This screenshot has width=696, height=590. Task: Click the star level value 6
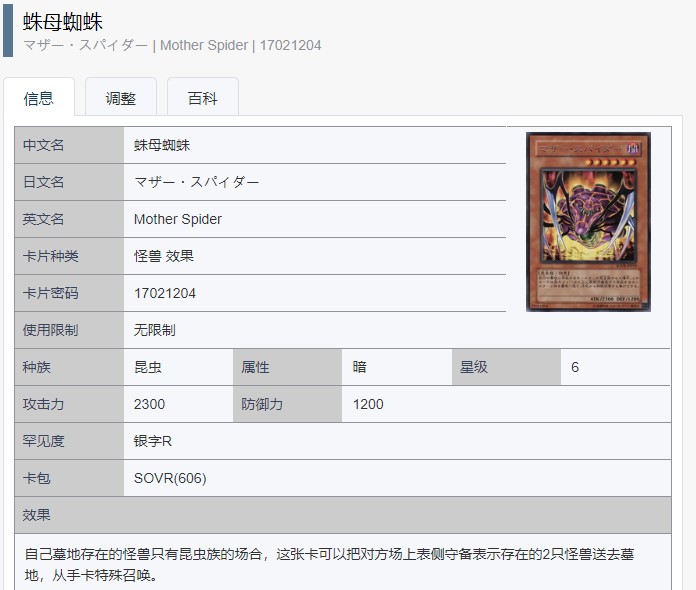pos(575,367)
